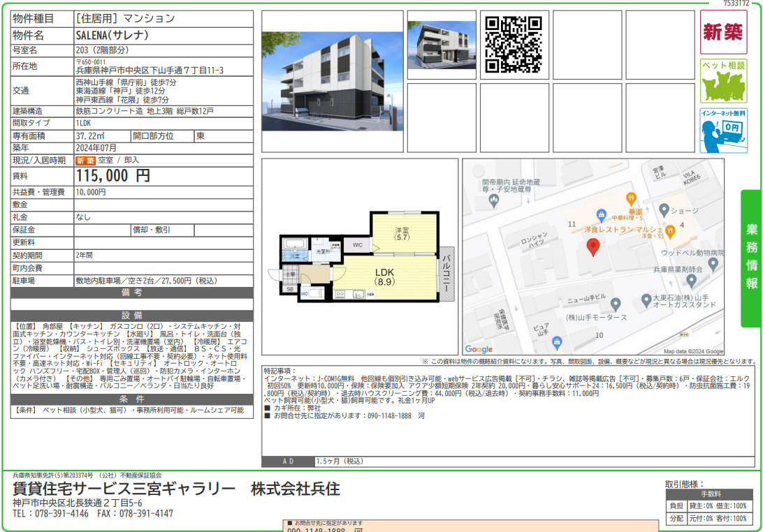Click the 西神山手線「県庁前」徒歩7分 line

point(126,82)
